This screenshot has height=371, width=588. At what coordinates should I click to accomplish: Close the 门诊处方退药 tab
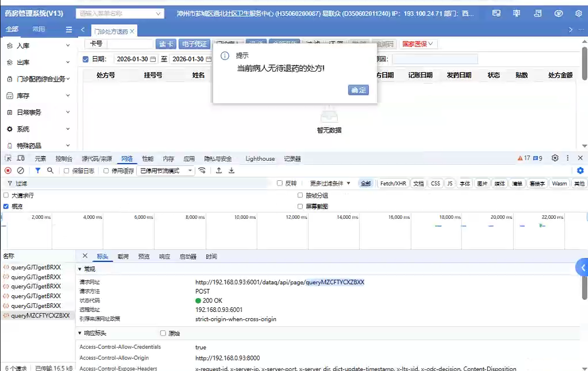point(132,31)
